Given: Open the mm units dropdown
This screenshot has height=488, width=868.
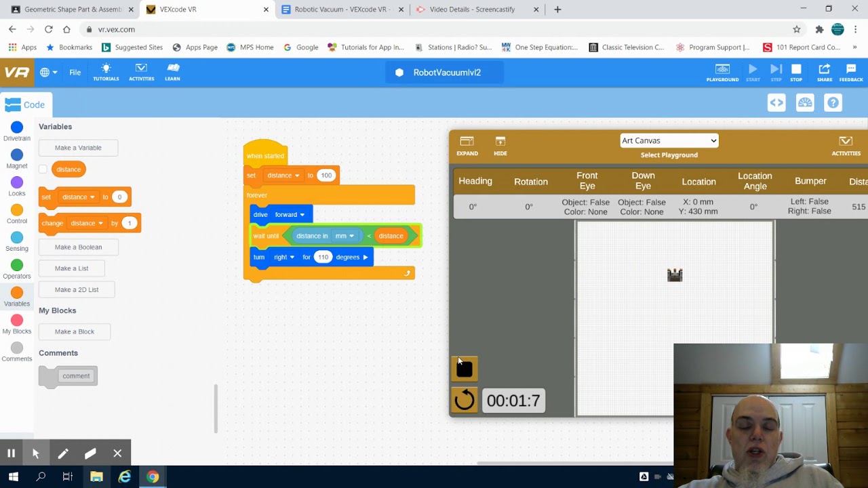Looking at the screenshot, I should [x=344, y=236].
